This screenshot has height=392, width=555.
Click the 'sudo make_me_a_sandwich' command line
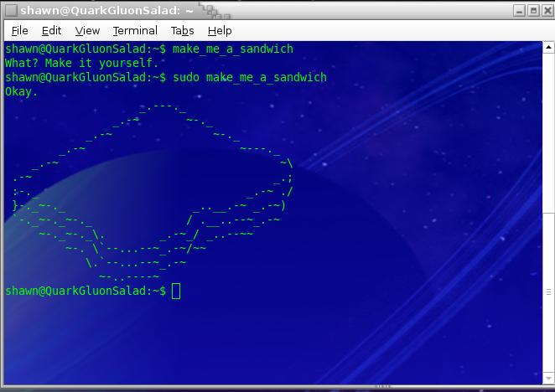coord(250,77)
